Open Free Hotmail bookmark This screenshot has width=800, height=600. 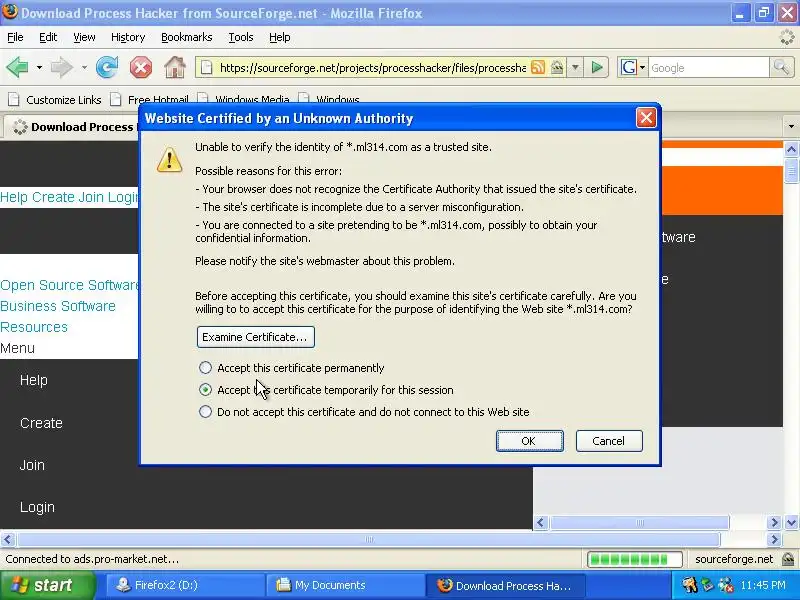[x=150, y=99]
